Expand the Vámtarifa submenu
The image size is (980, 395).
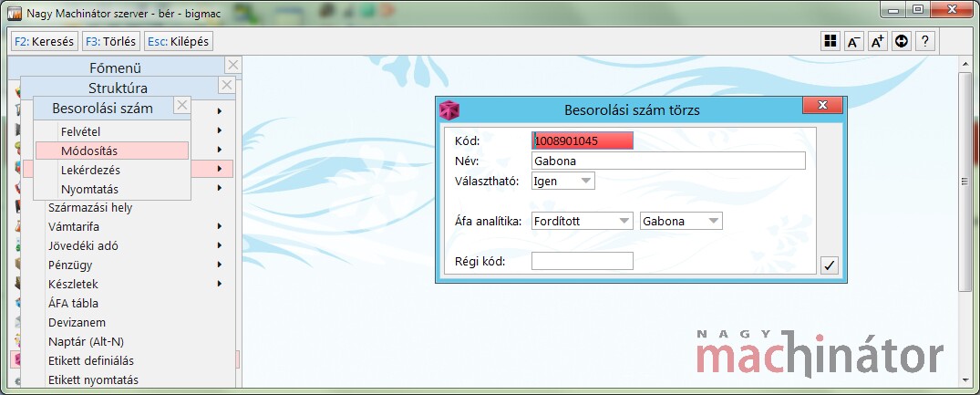[220, 226]
